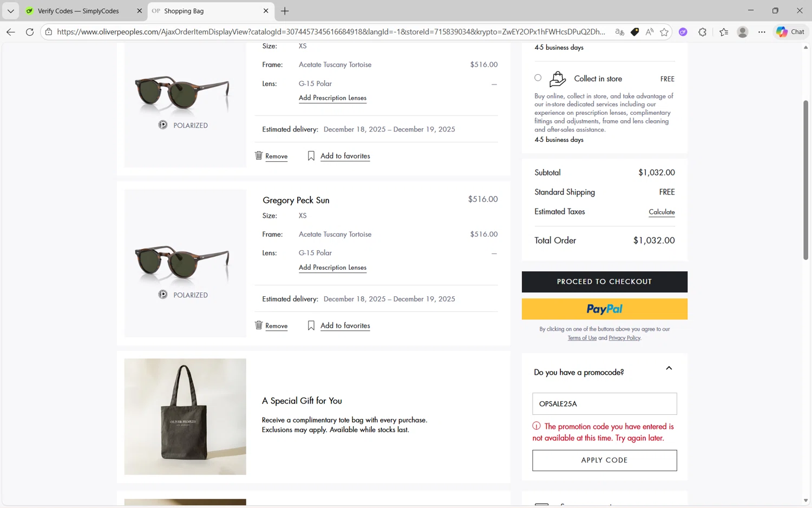Click the browser back arrow
Image resolution: width=812 pixels, height=508 pixels.
10,32
